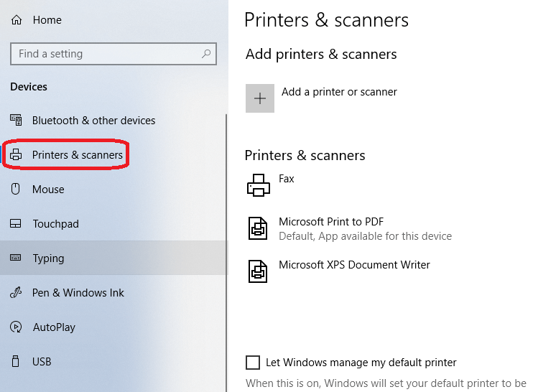The height and width of the screenshot is (392, 533).
Task: Open Pen & Windows Ink label
Action: click(x=78, y=292)
